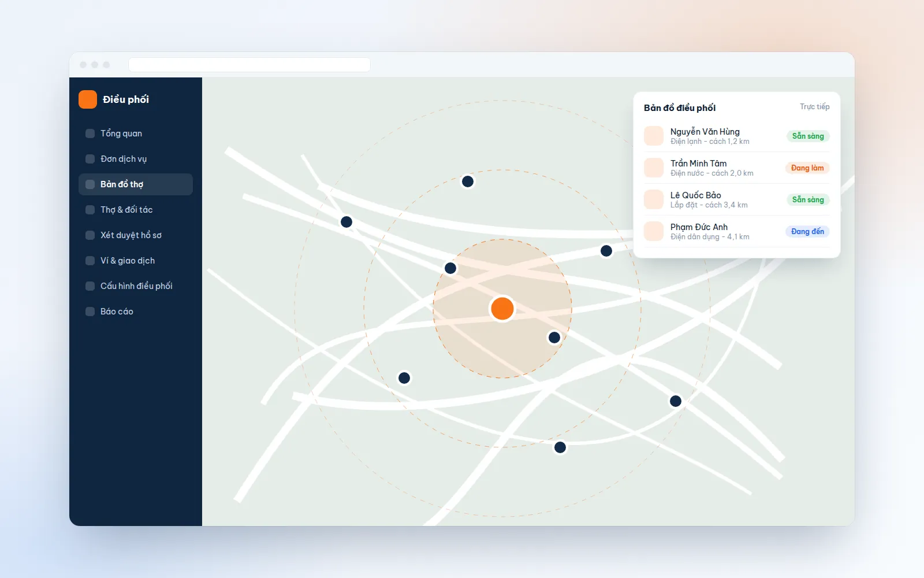Click the text Lắp đặt - cách 3,4 km
Screen dimensions: 924x578
[x=709, y=205]
